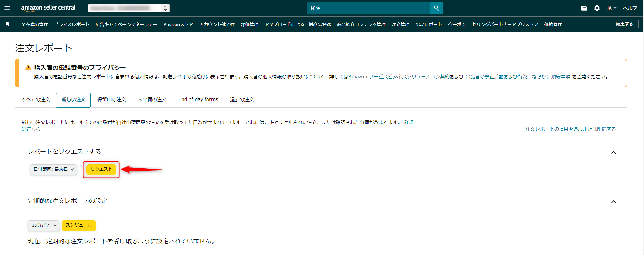Select the 新しい注文 tab
Viewport: 644px width, 255px height.
(73, 100)
